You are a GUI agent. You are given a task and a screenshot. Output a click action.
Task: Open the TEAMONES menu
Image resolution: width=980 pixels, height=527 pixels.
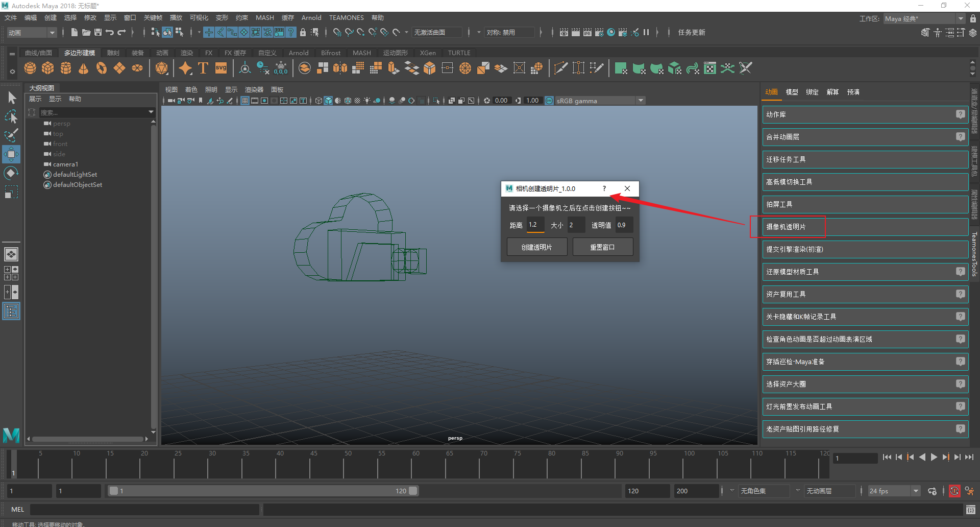[x=346, y=18]
